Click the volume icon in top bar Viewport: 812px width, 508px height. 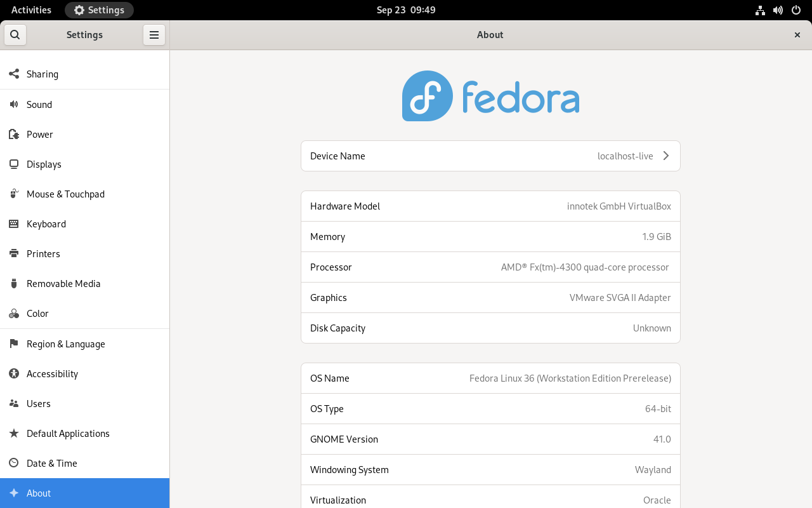[778, 10]
